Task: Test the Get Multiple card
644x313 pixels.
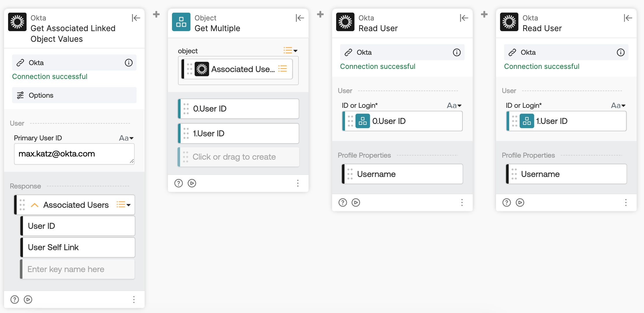Action: point(192,183)
